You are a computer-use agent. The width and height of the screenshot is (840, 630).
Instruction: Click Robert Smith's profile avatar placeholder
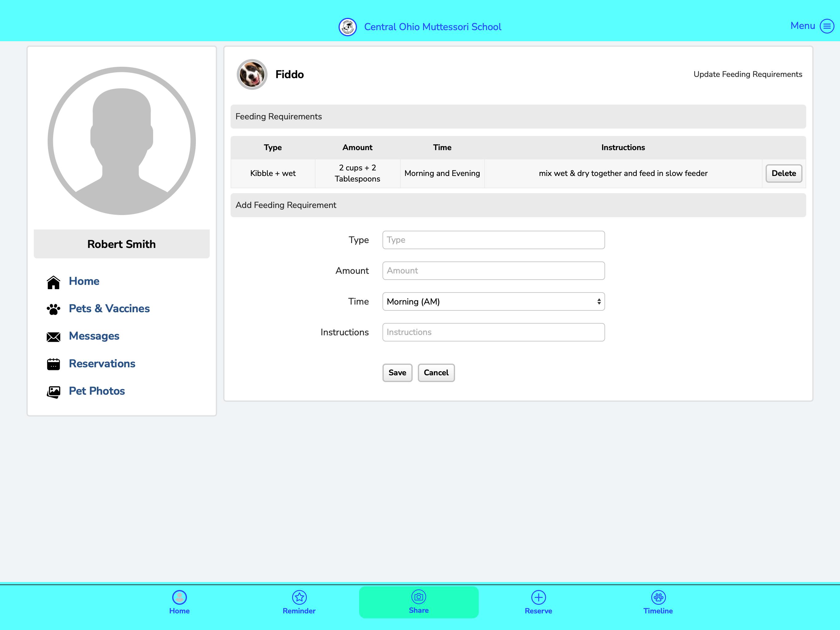pos(121,141)
